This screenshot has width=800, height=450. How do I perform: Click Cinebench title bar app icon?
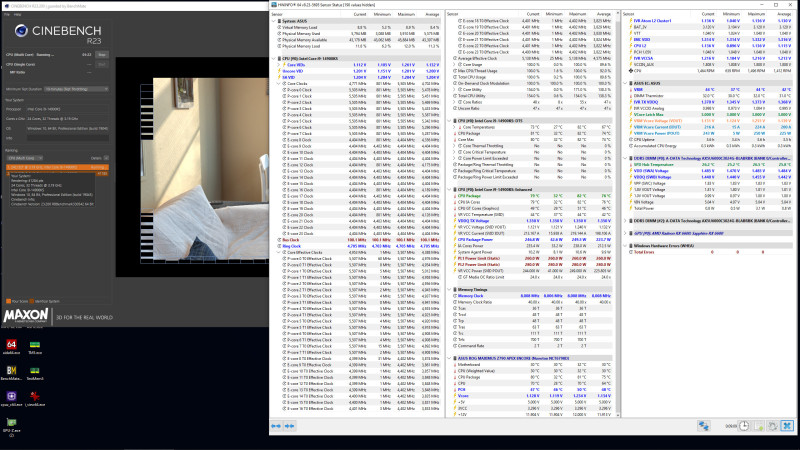pos(7,6)
